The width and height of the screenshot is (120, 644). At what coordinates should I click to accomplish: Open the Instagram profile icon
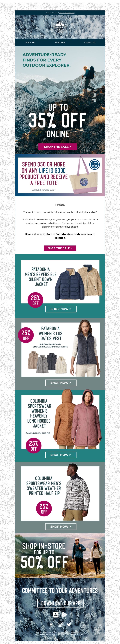point(60,625)
